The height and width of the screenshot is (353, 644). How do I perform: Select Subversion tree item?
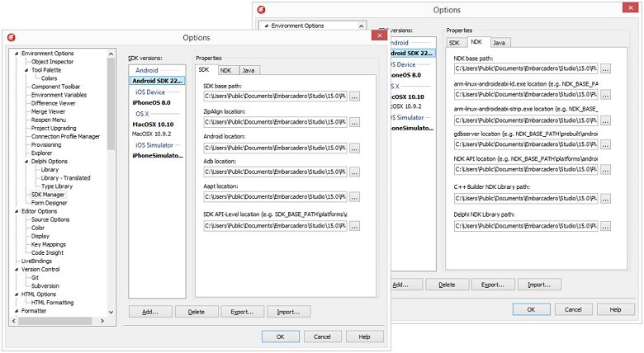pyautogui.click(x=45, y=285)
